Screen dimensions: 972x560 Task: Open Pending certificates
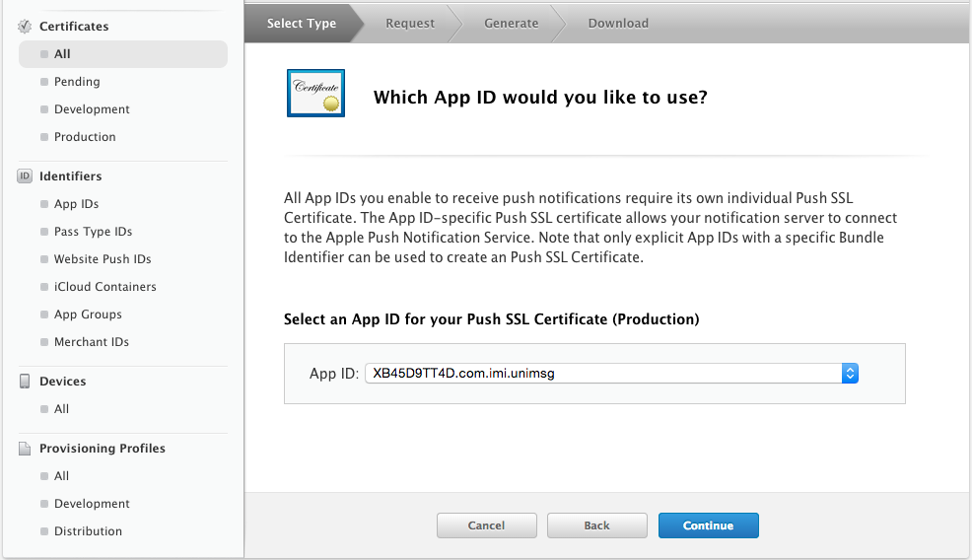pyautogui.click(x=77, y=81)
